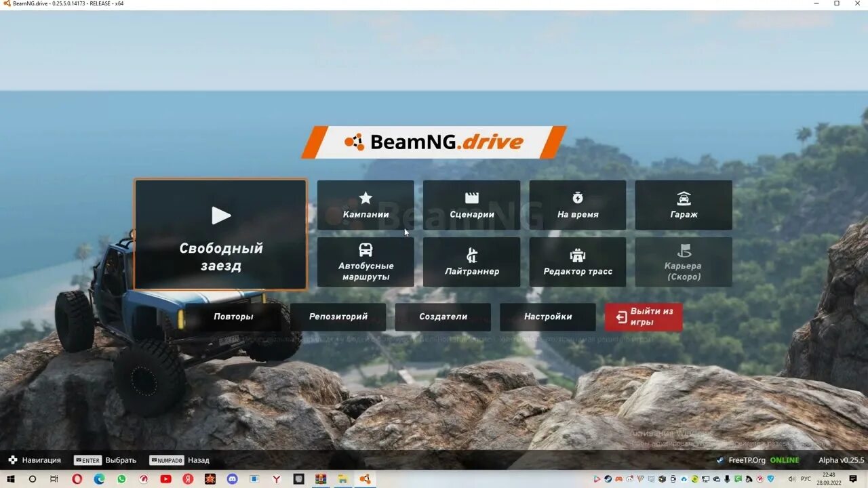868x488 pixels.
Task: Click the Steam system tray icon
Action: pyautogui.click(x=608, y=479)
